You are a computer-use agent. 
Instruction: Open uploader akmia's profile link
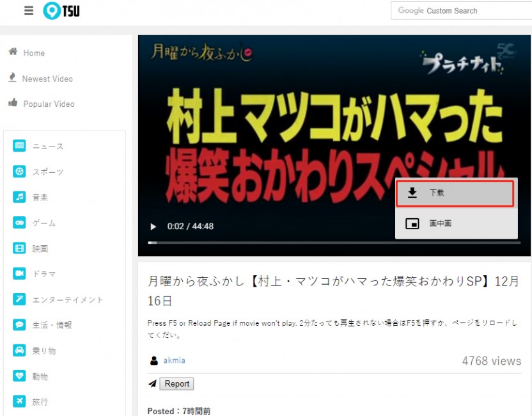coord(174,360)
